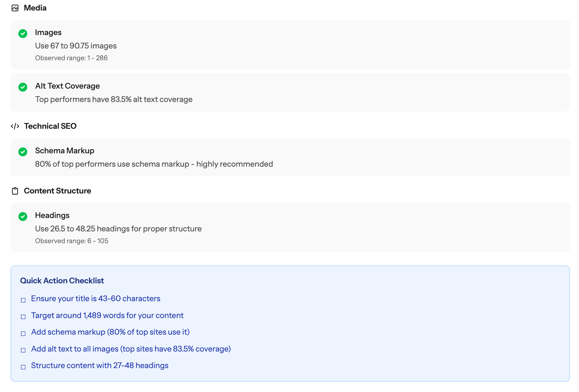This screenshot has width=579, height=392.
Task: Click the Technical SEO section heading
Action: 50,126
